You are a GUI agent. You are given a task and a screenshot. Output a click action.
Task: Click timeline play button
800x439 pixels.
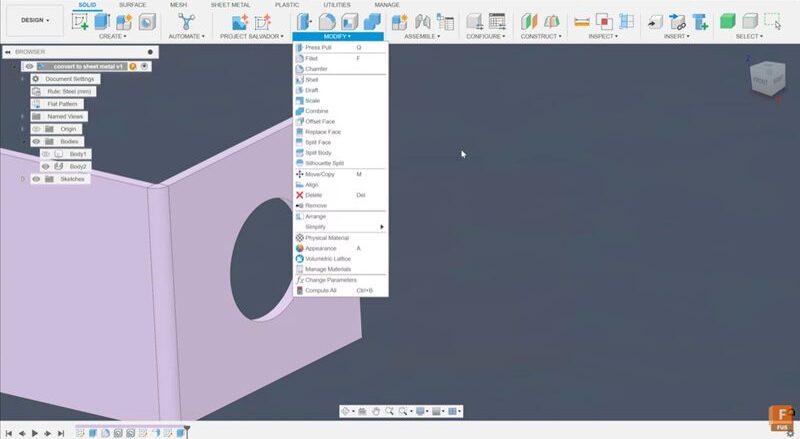click(35, 433)
